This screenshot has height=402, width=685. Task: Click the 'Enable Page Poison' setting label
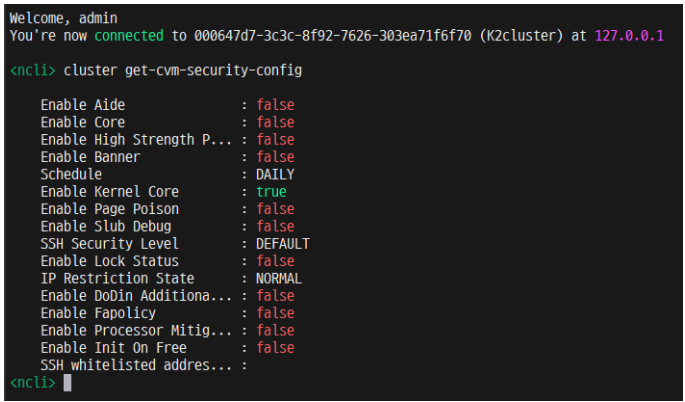point(110,209)
